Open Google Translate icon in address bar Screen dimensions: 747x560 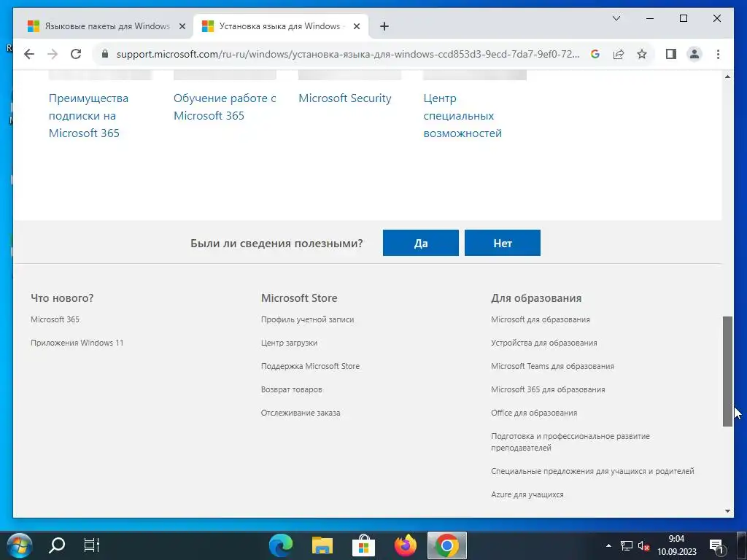595,54
